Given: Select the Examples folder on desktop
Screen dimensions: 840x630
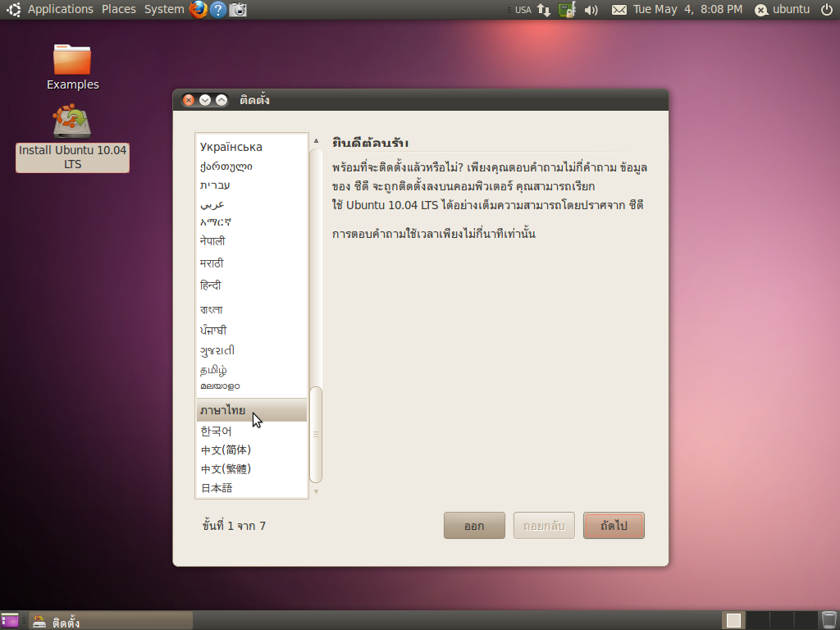Looking at the screenshot, I should (x=72, y=67).
